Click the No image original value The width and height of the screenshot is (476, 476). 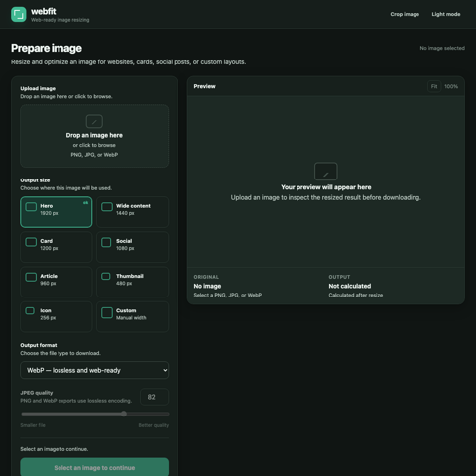click(207, 286)
